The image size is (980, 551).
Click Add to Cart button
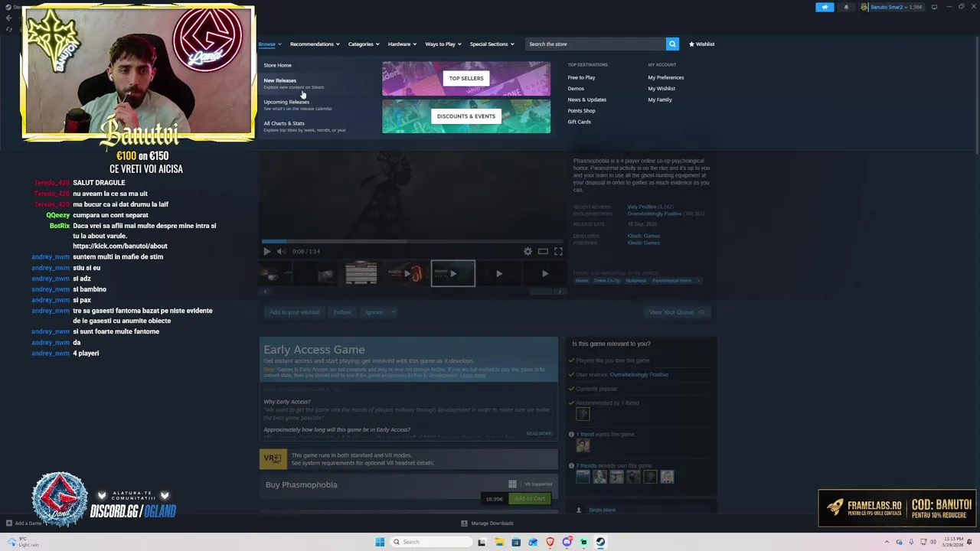530,499
